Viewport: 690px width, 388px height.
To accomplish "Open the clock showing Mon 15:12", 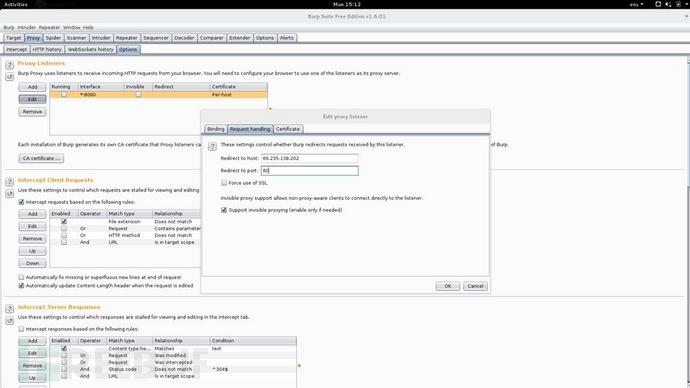I will pyautogui.click(x=347, y=4).
